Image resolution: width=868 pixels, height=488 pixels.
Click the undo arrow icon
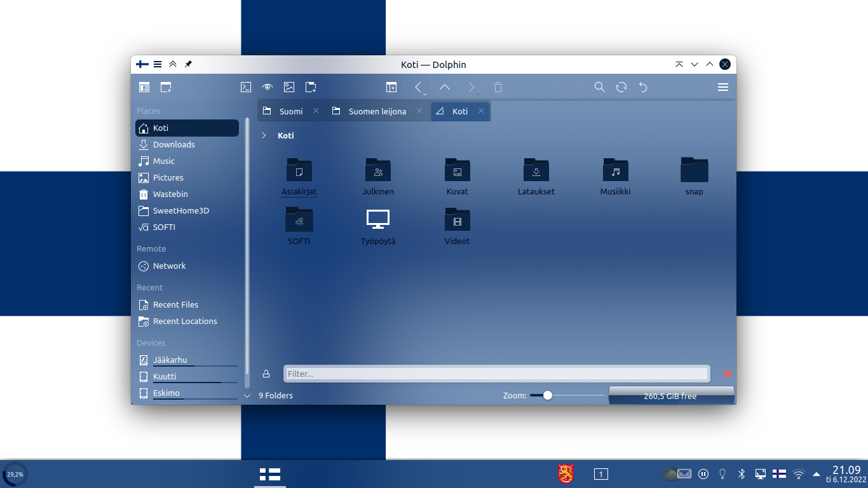643,87
